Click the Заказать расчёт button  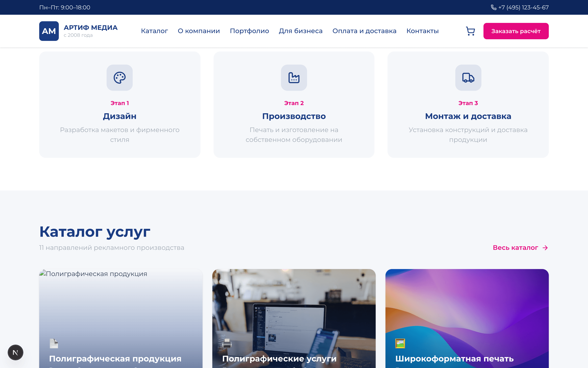click(516, 31)
